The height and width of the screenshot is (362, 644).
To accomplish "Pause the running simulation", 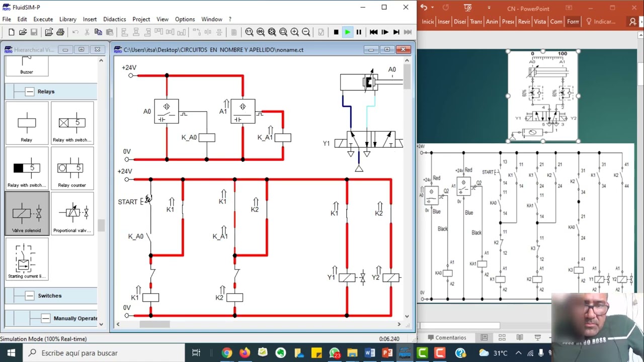I will point(359,32).
